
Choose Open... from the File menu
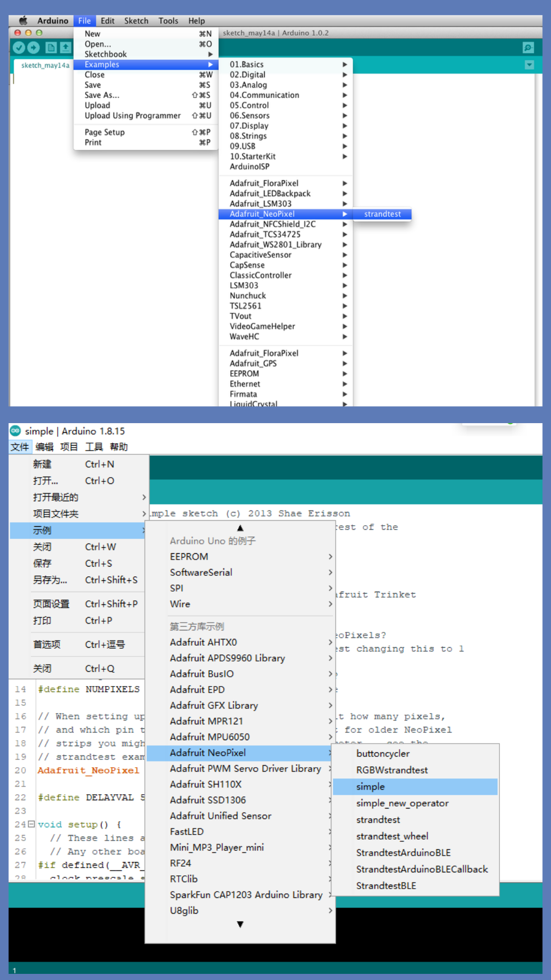coord(146,44)
